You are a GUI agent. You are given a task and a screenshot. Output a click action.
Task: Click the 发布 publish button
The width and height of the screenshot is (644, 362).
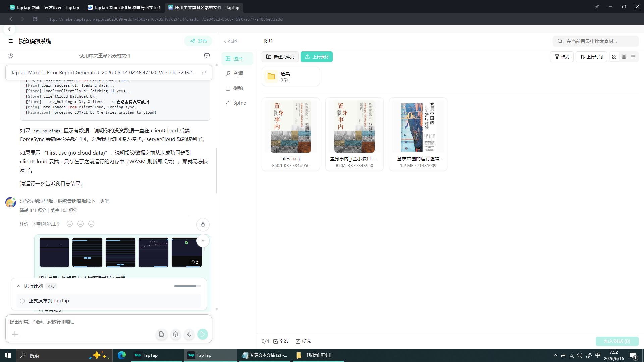pos(198,41)
